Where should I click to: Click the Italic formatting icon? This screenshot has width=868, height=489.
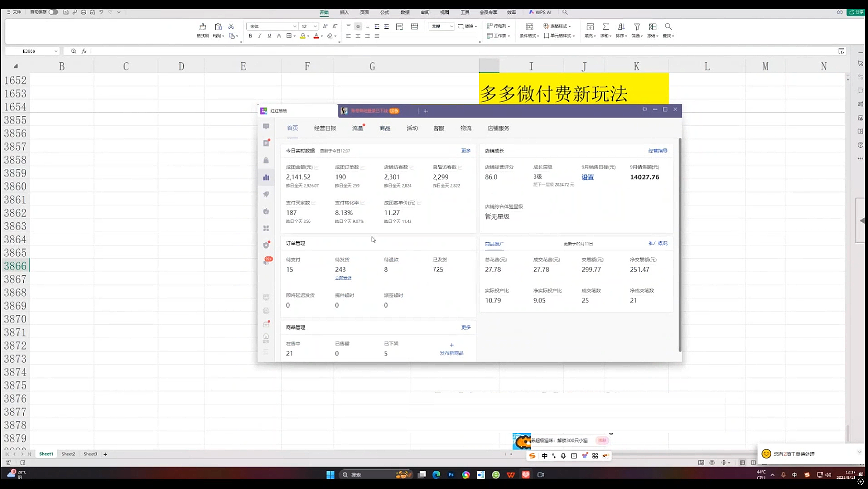[260, 36]
